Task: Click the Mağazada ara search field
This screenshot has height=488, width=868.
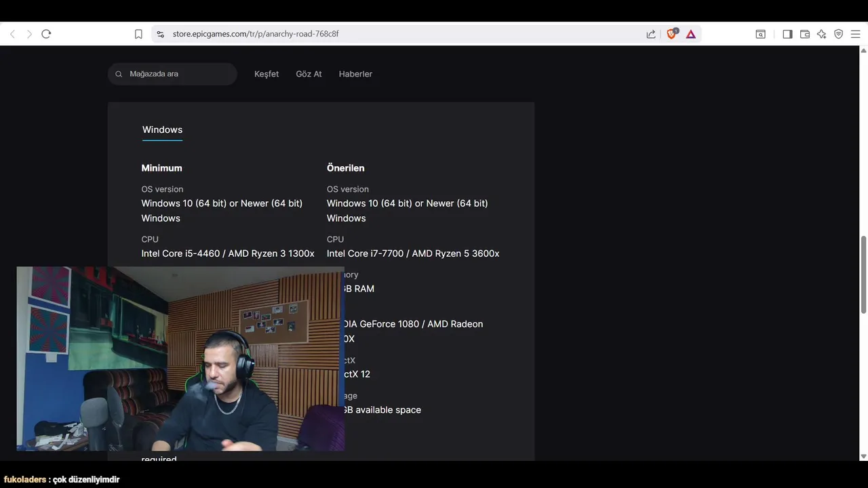Action: [x=172, y=74]
